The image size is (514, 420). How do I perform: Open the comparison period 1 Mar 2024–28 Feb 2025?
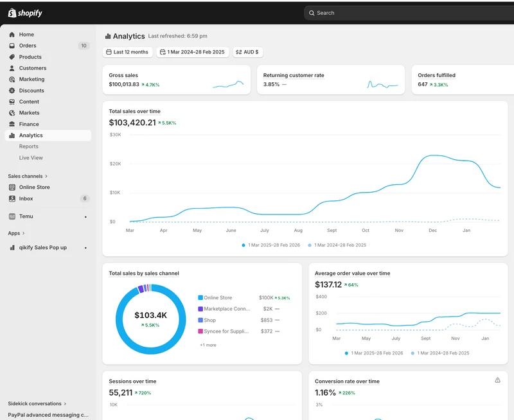[x=192, y=52]
